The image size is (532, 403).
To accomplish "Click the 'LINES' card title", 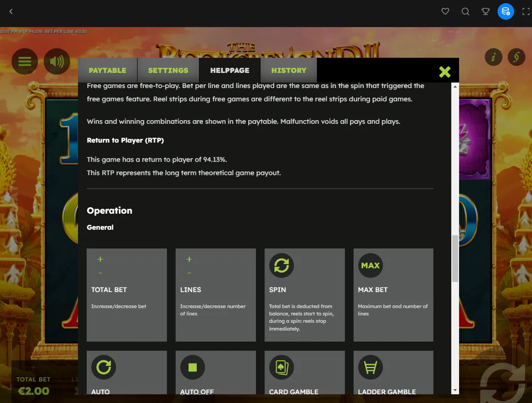I will tap(191, 290).
